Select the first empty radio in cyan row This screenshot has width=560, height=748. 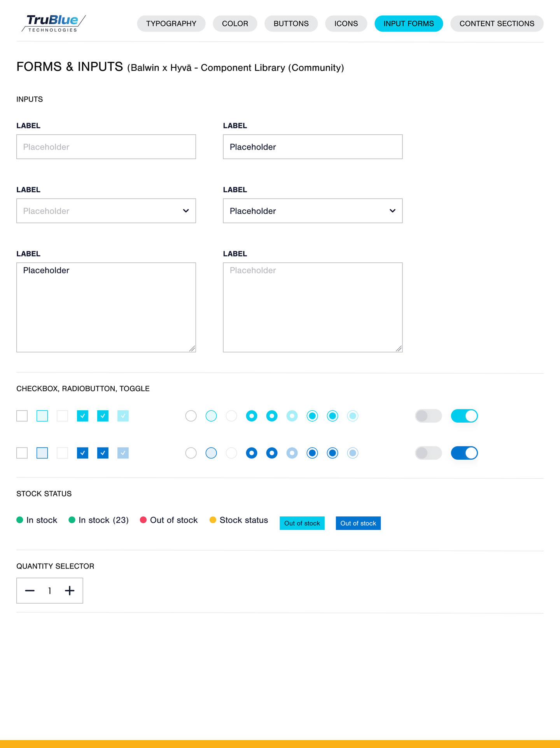pos(191,416)
